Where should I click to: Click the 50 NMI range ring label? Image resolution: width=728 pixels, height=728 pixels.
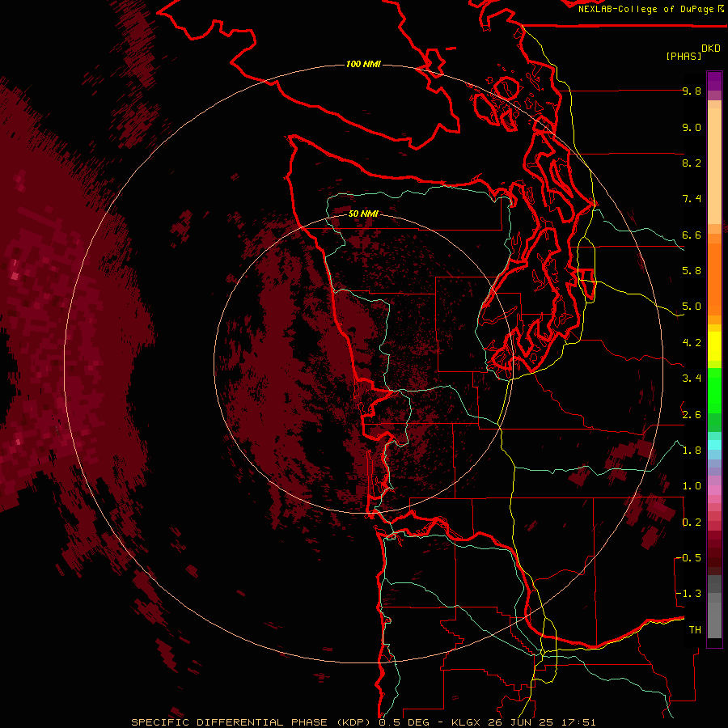(x=363, y=214)
